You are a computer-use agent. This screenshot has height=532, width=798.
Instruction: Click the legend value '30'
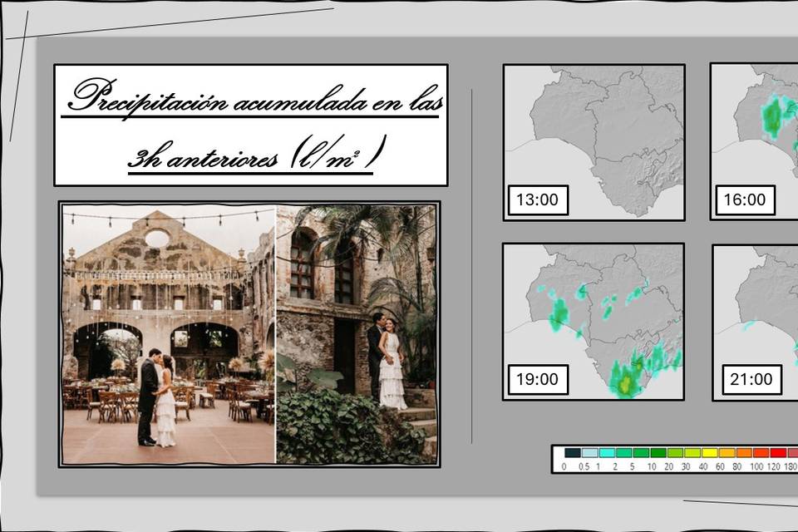click(x=686, y=467)
